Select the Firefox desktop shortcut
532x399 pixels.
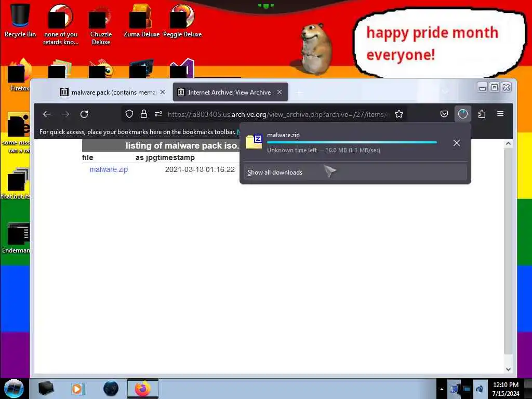19,75
